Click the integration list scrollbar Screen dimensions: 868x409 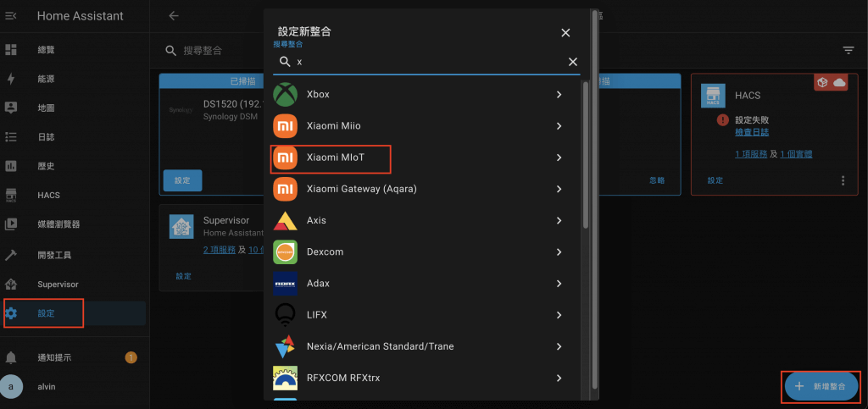coord(586,155)
